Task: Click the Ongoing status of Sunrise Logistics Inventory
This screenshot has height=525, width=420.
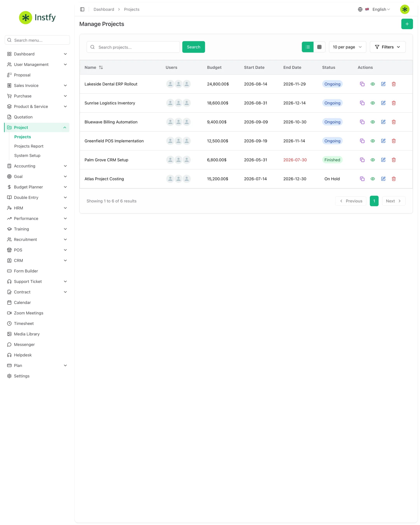Action: pos(332,103)
